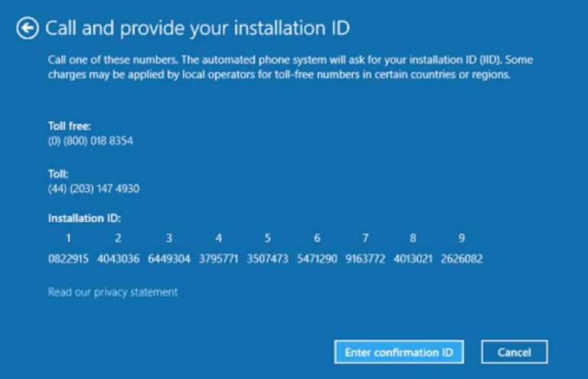Click installation ID block 6449304
The height and width of the screenshot is (379, 588).
[169, 259]
